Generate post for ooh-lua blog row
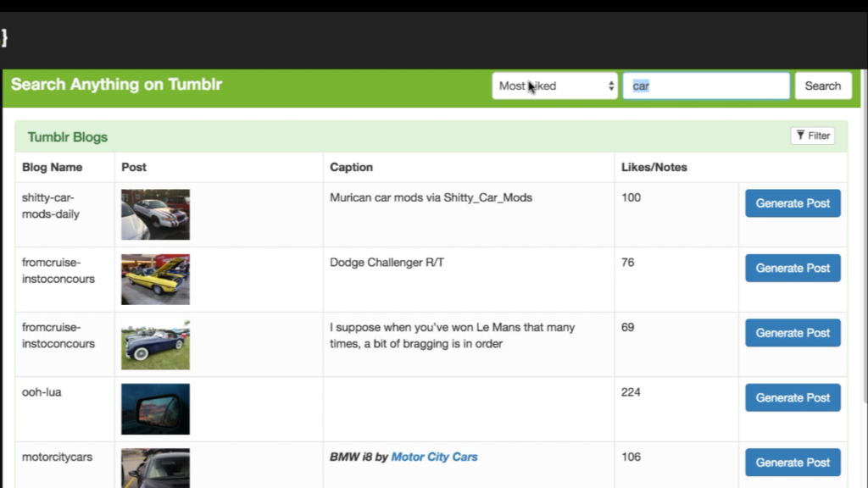 tap(793, 397)
